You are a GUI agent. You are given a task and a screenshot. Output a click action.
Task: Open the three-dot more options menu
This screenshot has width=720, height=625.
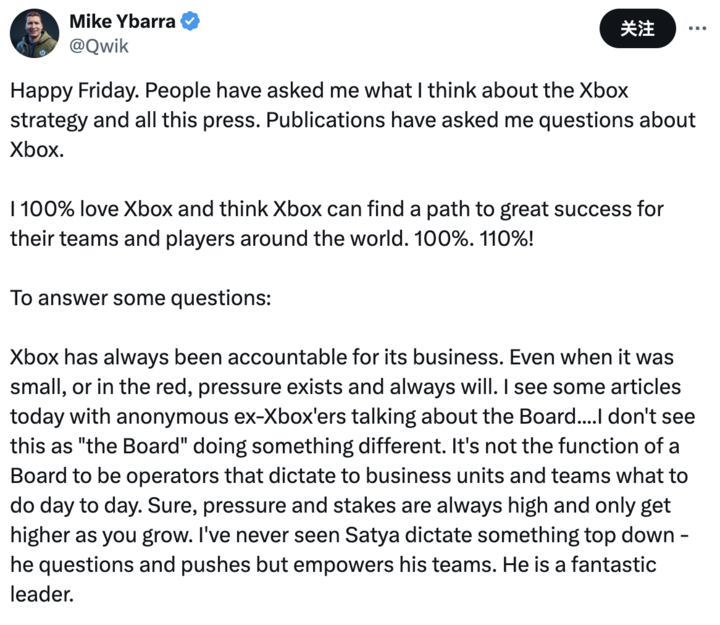pyautogui.click(x=697, y=28)
